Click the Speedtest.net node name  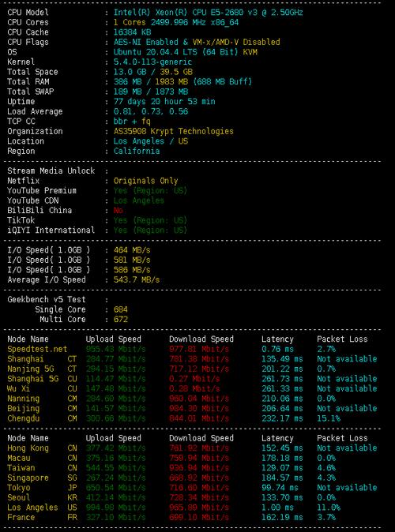click(37, 349)
